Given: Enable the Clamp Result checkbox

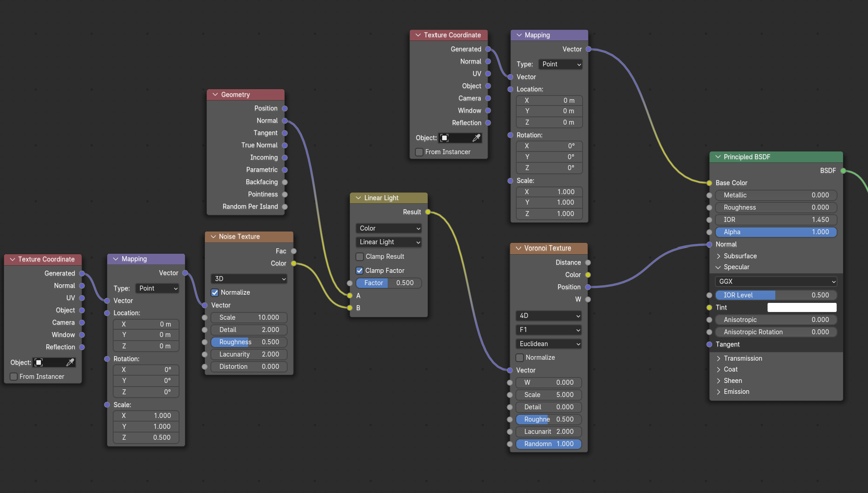Looking at the screenshot, I should (359, 257).
